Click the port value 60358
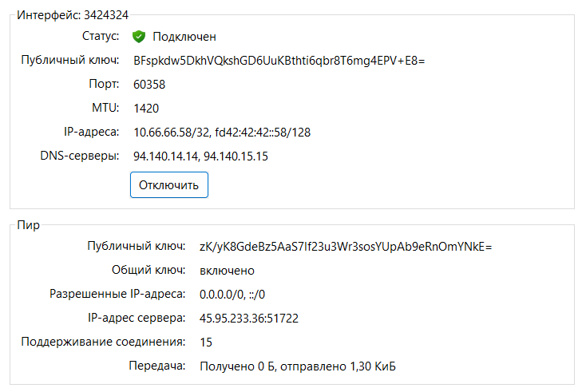The width and height of the screenshot is (578, 392). (x=149, y=85)
